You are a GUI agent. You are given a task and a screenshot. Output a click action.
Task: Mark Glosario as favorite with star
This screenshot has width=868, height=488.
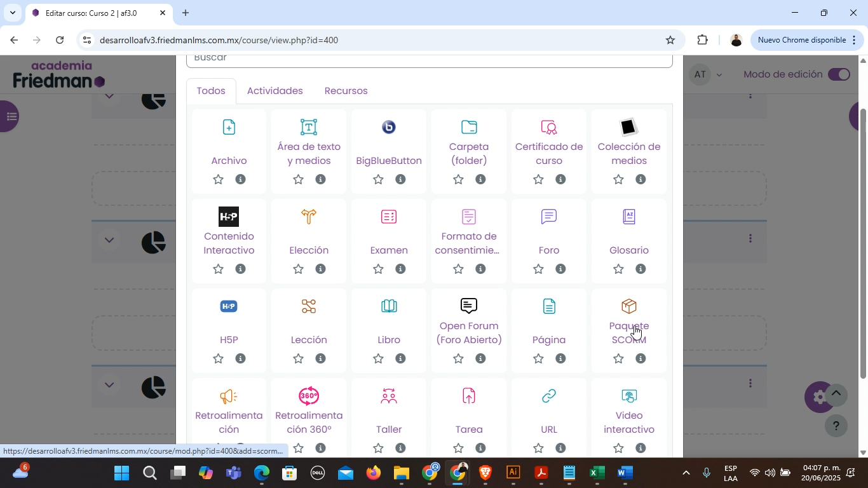pos(618,269)
